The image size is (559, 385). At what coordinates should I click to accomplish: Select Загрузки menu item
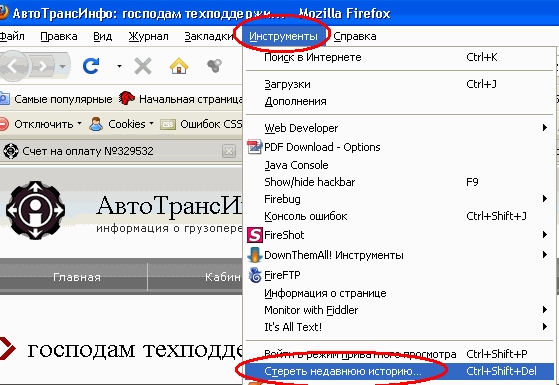(x=400, y=84)
